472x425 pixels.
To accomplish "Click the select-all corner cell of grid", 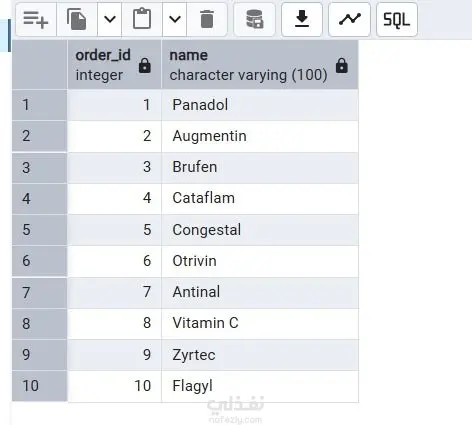I will (x=39, y=65).
